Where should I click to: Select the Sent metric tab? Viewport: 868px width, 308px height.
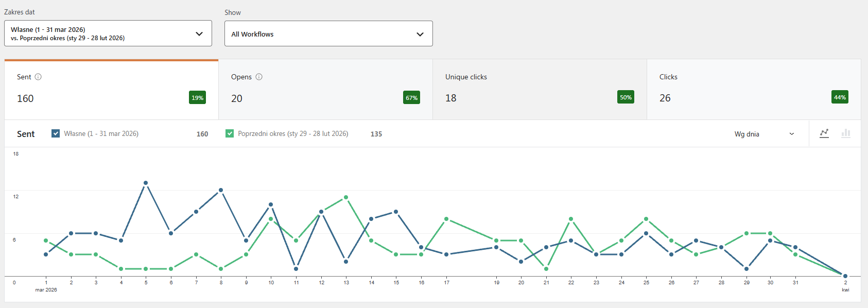pos(111,90)
